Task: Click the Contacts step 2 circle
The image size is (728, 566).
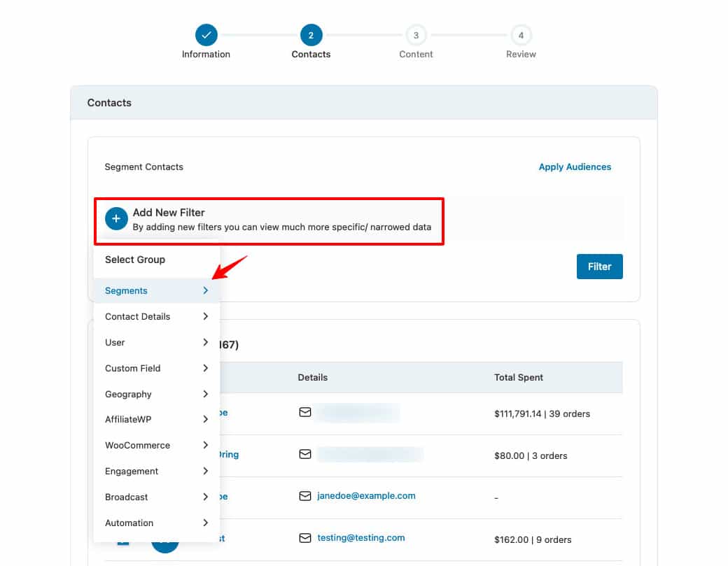Action: point(311,34)
